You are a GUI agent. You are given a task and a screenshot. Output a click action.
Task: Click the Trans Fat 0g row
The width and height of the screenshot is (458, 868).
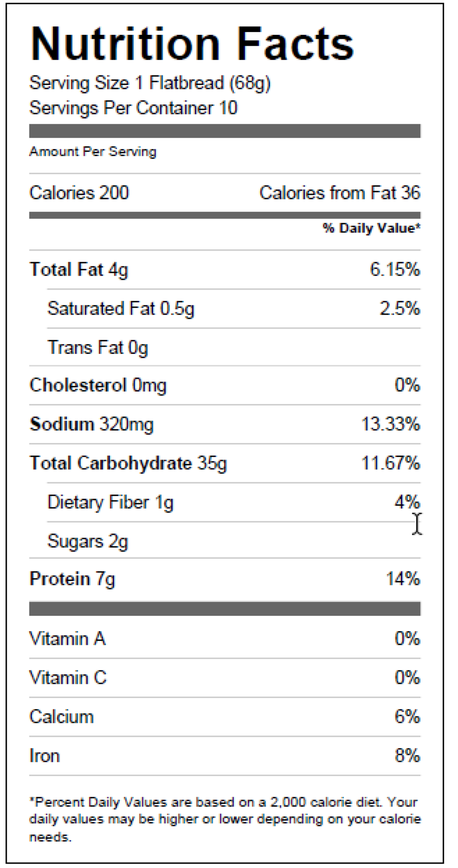(x=98, y=348)
